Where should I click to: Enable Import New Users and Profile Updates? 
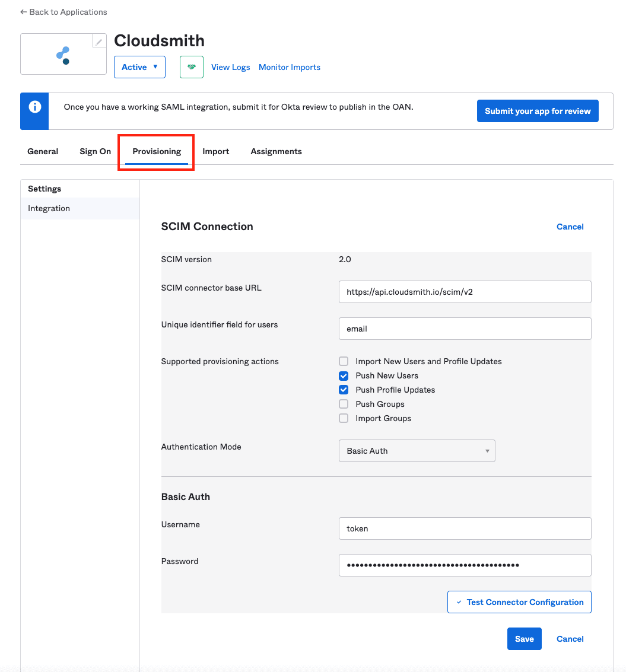pyautogui.click(x=344, y=361)
